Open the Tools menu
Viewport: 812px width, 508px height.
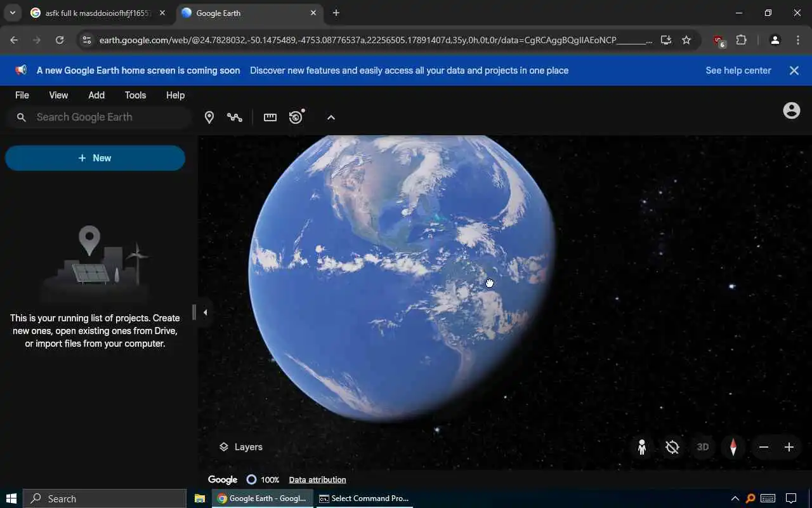(x=135, y=95)
